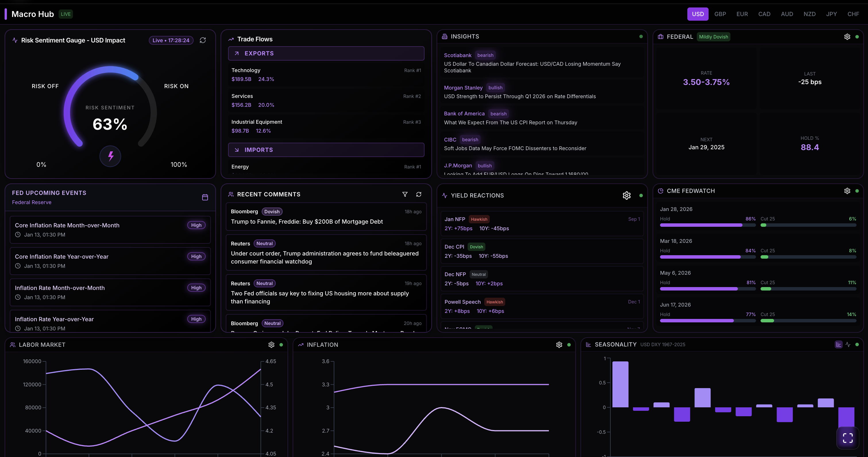
Task: Open CME FedWatch settings gear
Action: tap(847, 191)
